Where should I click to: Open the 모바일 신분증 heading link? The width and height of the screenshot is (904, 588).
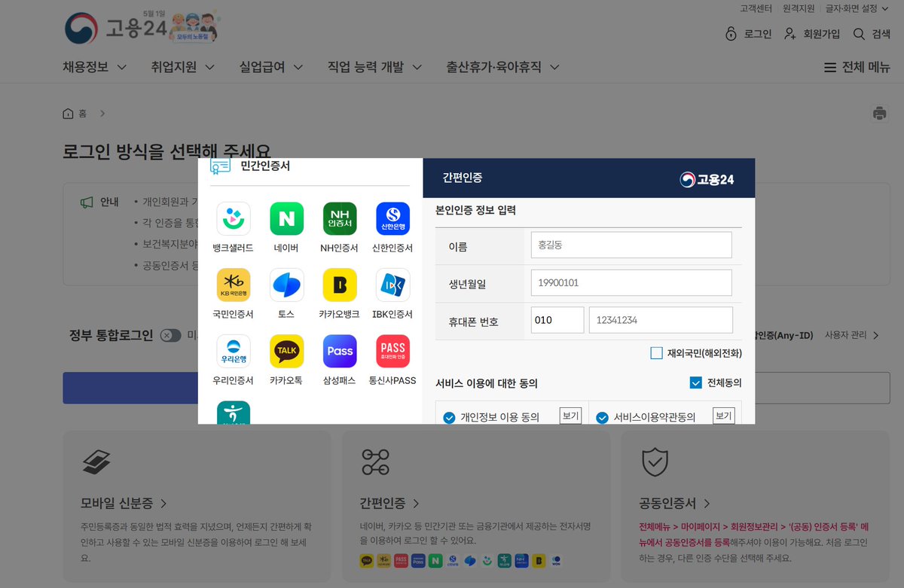124,503
